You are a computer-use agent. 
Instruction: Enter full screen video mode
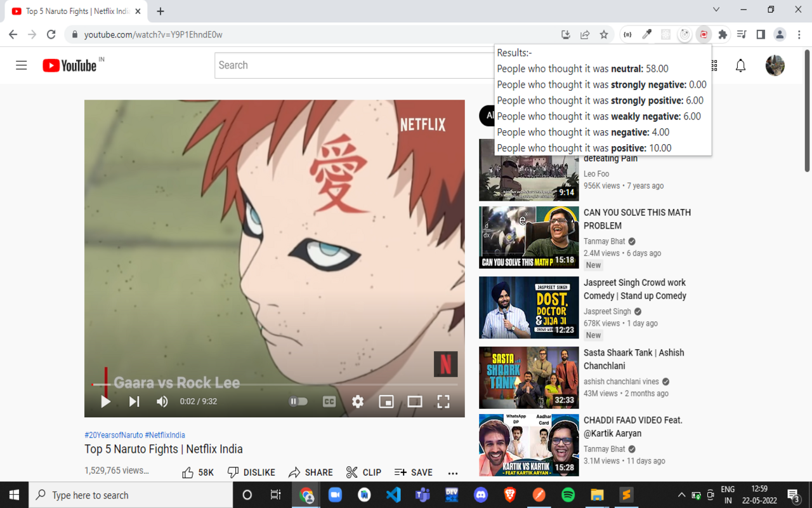click(x=443, y=401)
